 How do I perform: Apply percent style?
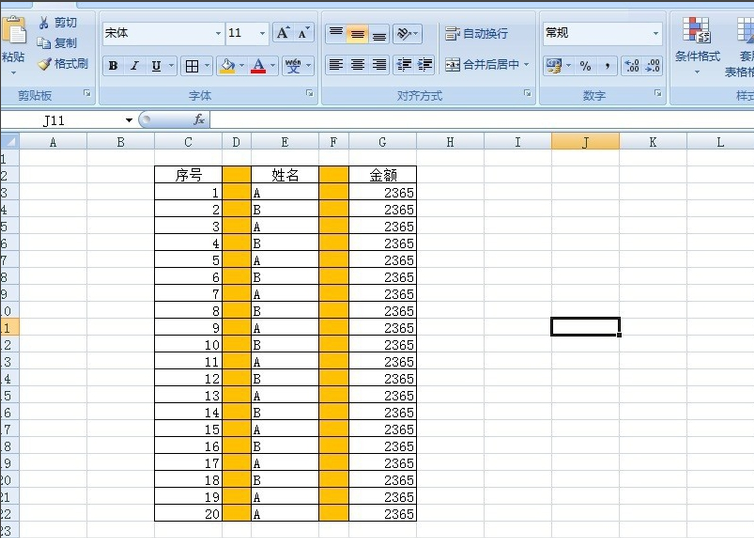585,66
